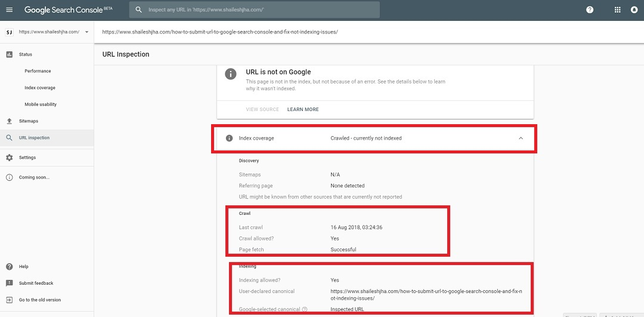Click the Submit feedback icon
The height and width of the screenshot is (317, 644).
9,283
